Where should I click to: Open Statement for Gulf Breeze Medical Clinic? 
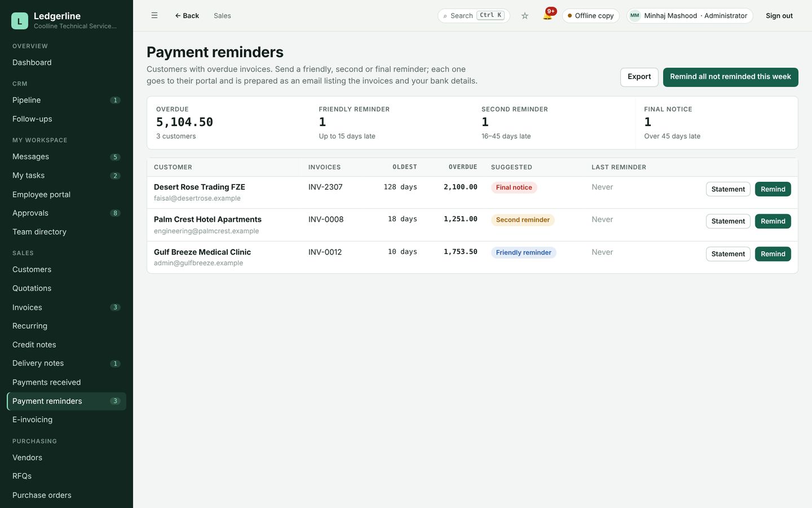pyautogui.click(x=728, y=254)
